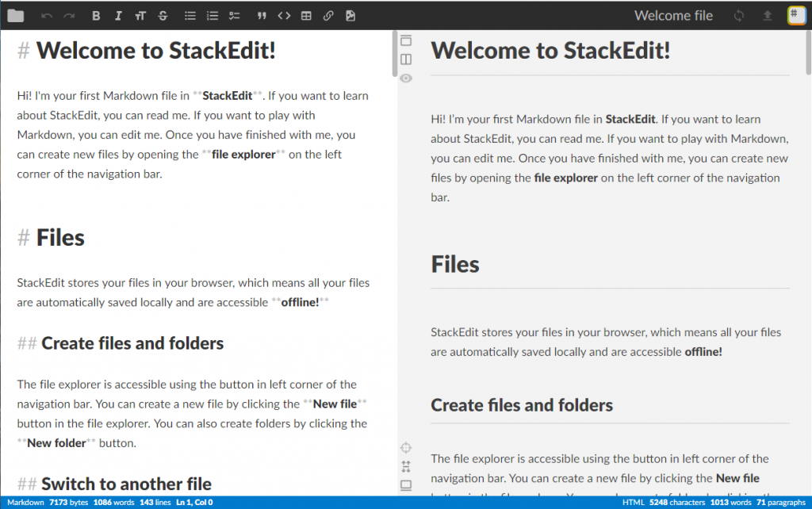This screenshot has width=812, height=509.
Task: Click the bold "offline!" text in the preview
Action: click(x=703, y=352)
